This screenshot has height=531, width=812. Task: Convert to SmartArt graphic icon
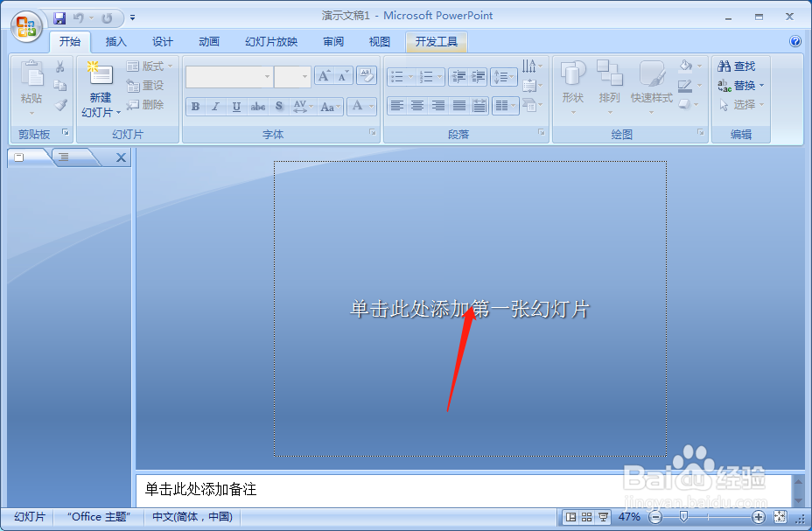tap(532, 105)
